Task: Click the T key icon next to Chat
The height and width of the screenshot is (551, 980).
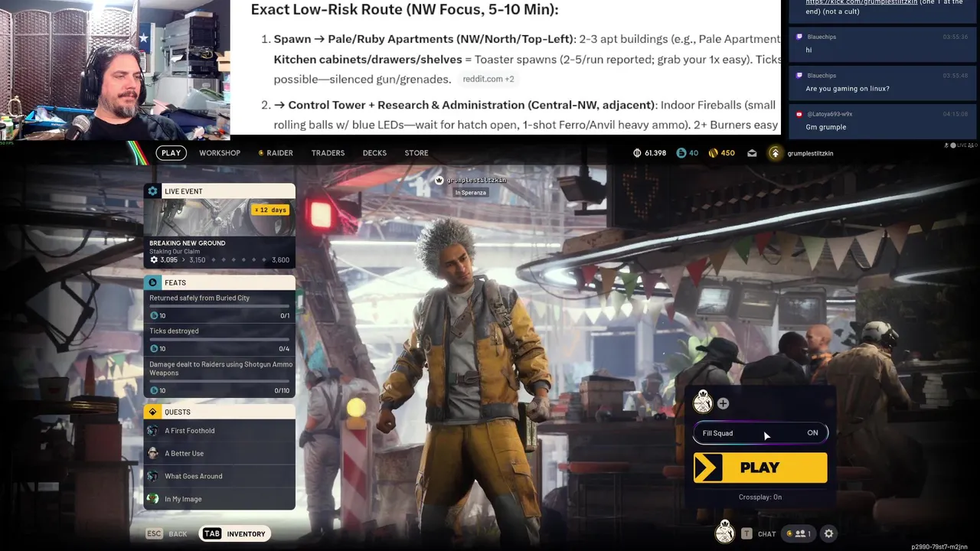Action: click(746, 534)
